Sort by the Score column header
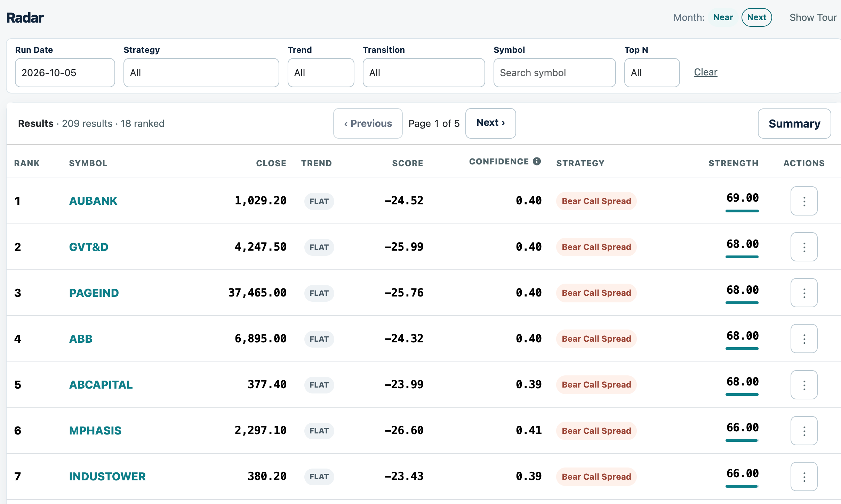The height and width of the screenshot is (504, 841). click(407, 163)
